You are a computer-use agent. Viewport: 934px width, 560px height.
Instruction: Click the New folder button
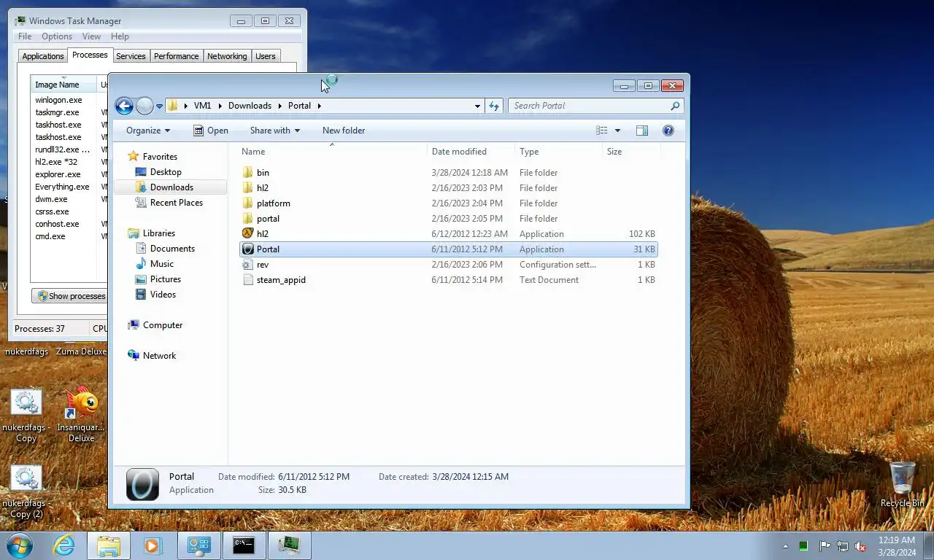click(x=344, y=131)
